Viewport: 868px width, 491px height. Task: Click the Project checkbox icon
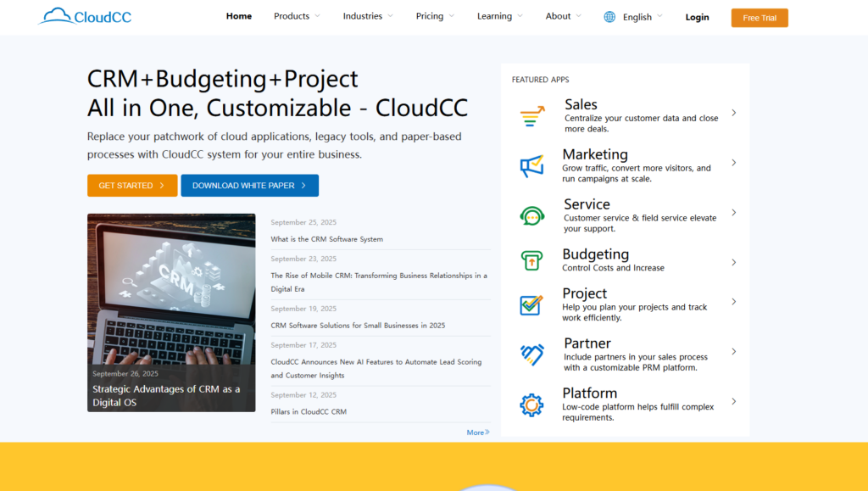click(x=531, y=305)
